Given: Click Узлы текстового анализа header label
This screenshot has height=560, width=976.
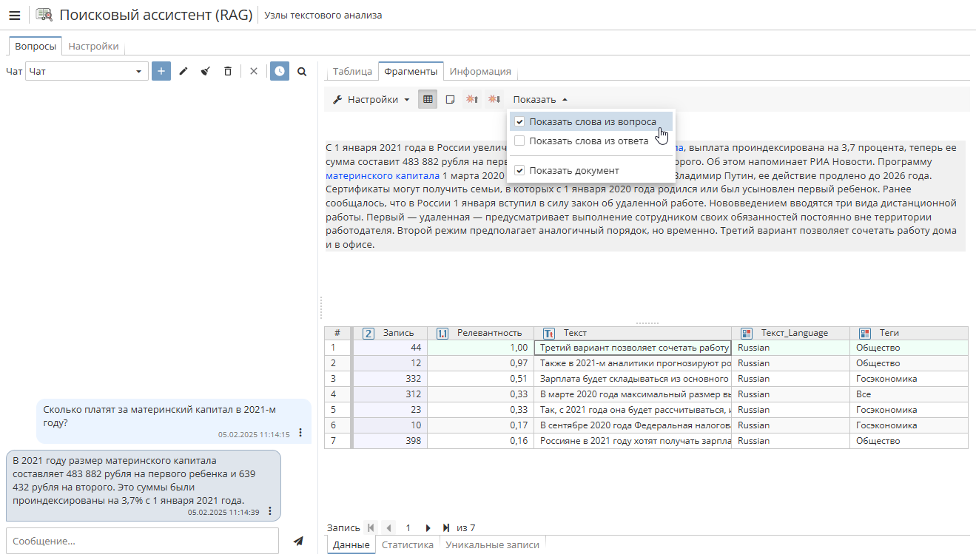Looking at the screenshot, I should (x=323, y=15).
